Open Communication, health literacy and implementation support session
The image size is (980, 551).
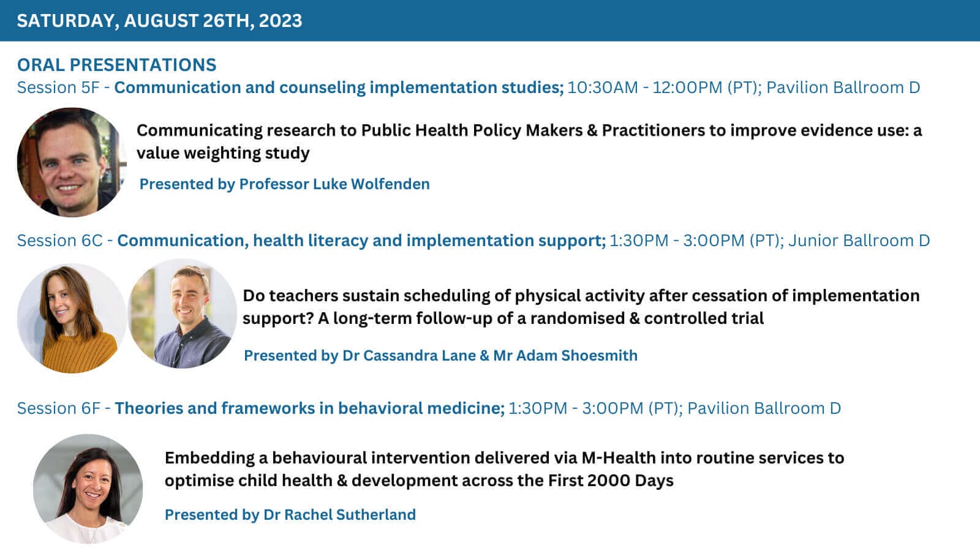[361, 241]
